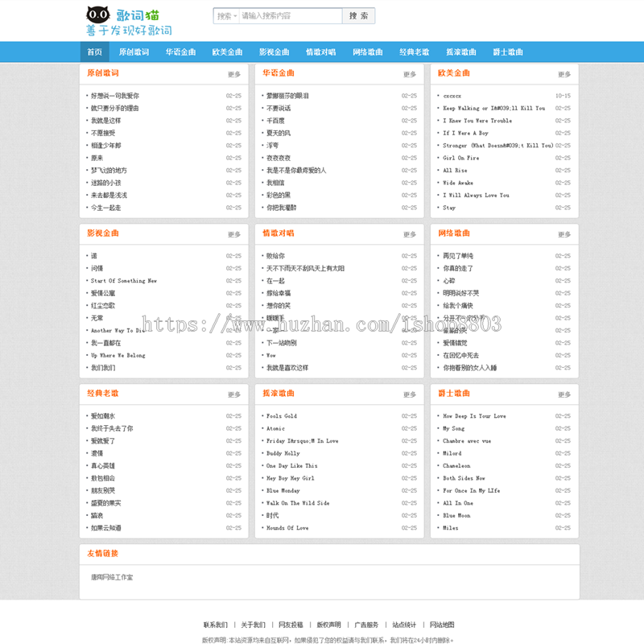Open the song Blue Moon
The image size is (644, 644).
[x=456, y=516]
